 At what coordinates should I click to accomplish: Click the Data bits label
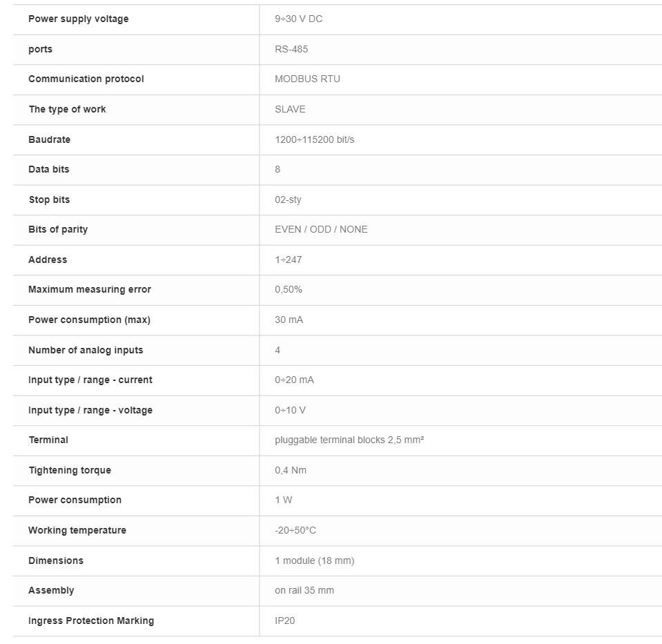48,169
